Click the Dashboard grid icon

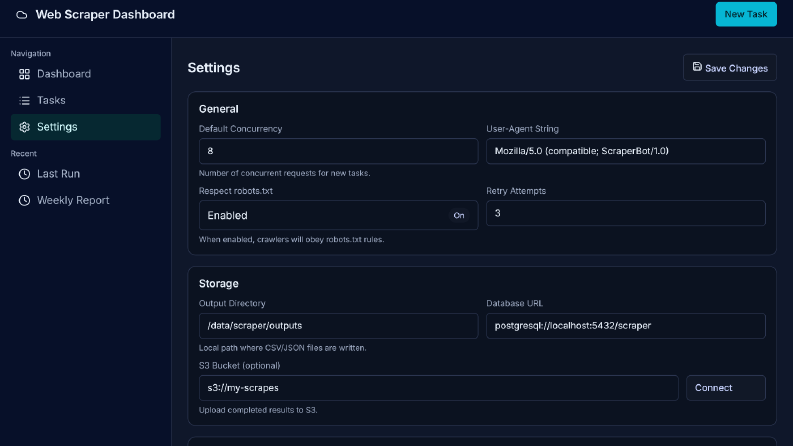point(24,74)
